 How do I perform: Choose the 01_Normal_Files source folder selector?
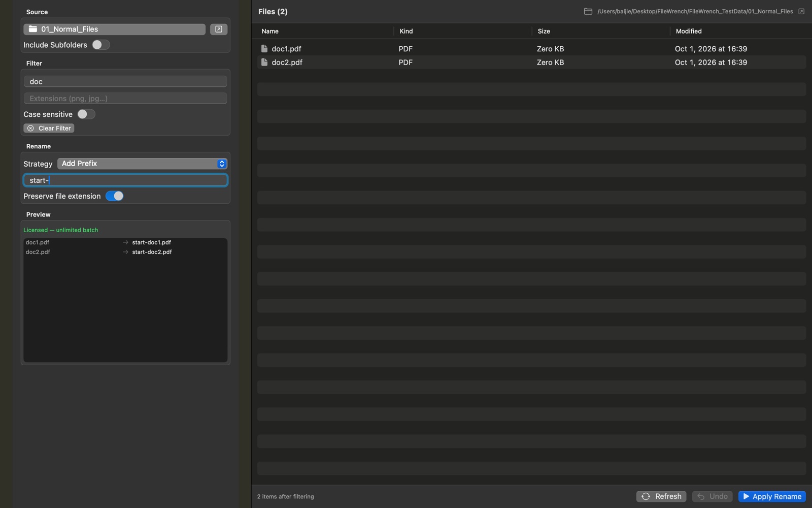coord(115,29)
